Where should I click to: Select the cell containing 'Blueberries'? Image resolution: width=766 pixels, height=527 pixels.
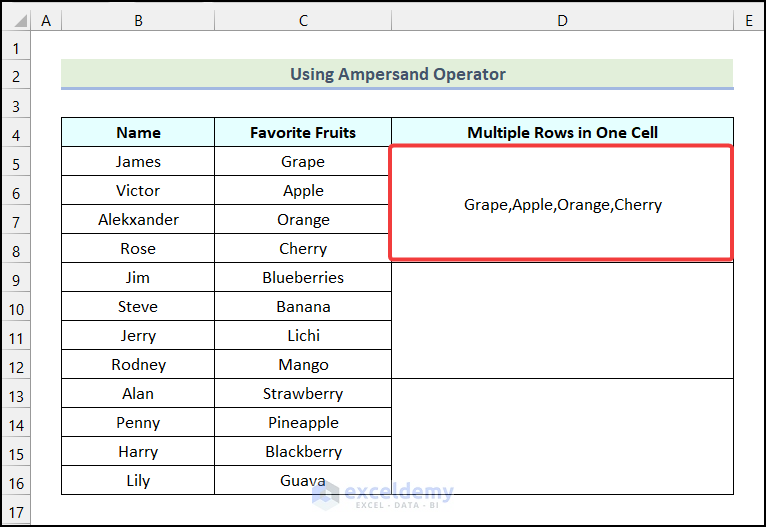pos(303,278)
